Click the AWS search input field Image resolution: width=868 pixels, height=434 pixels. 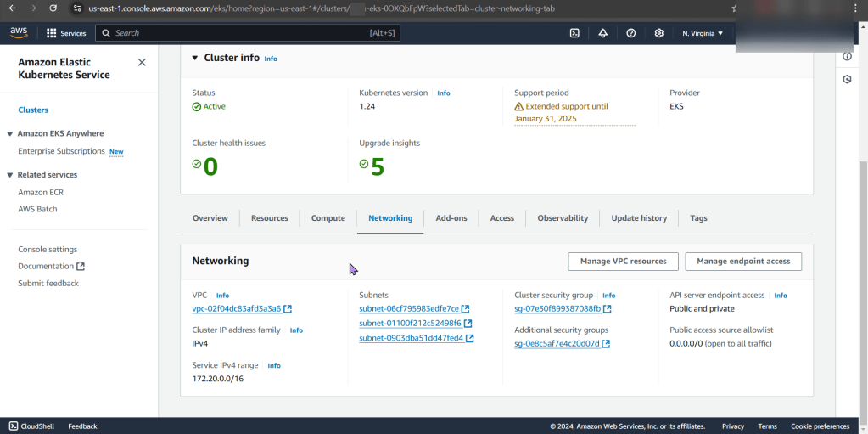coord(246,33)
